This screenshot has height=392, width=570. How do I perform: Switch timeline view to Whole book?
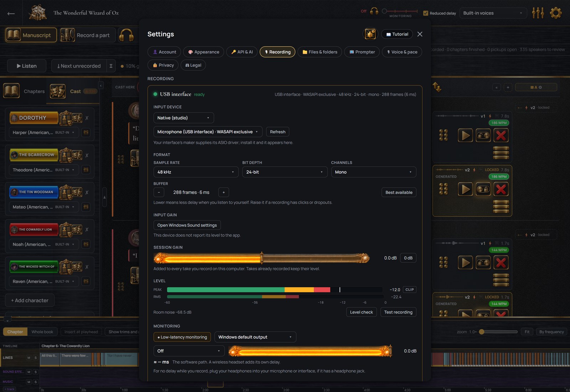click(42, 332)
